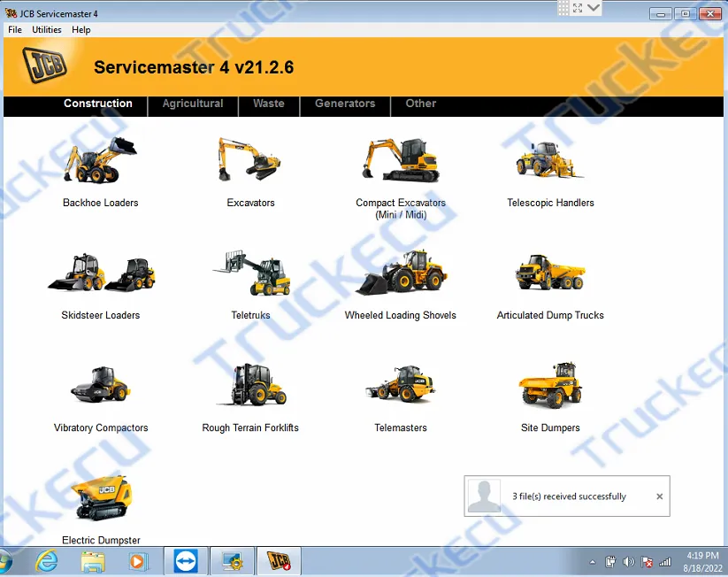The height and width of the screenshot is (577, 728).
Task: Open the Utilities menu
Action: pyautogui.click(x=46, y=30)
